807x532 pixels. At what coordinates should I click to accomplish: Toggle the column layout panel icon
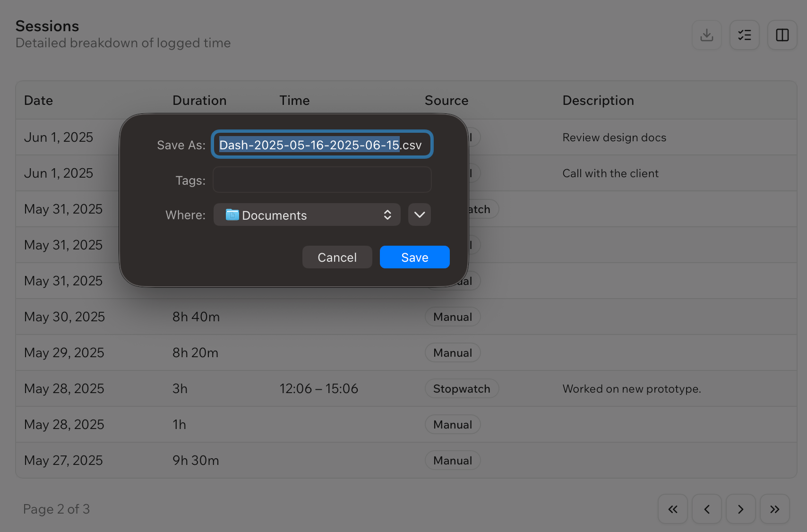pyautogui.click(x=782, y=35)
